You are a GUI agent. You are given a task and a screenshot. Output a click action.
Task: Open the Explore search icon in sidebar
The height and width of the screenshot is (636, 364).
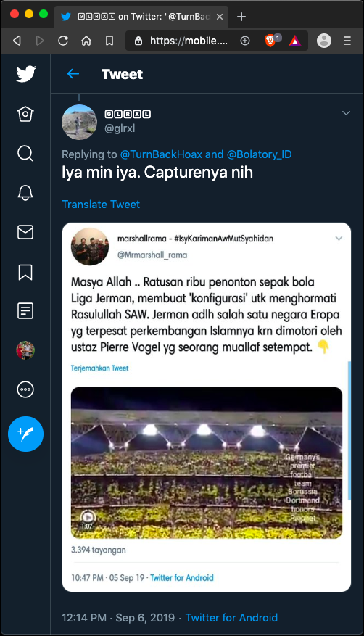pyautogui.click(x=25, y=153)
